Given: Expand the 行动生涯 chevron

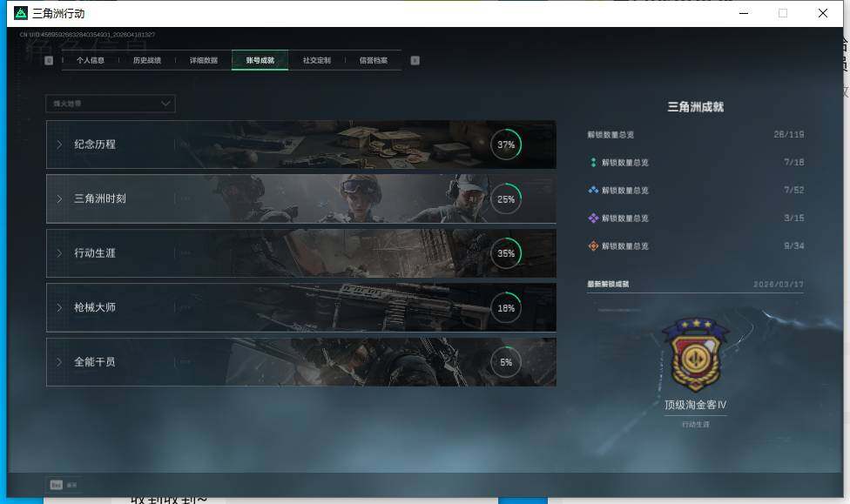Looking at the screenshot, I should 59,253.
